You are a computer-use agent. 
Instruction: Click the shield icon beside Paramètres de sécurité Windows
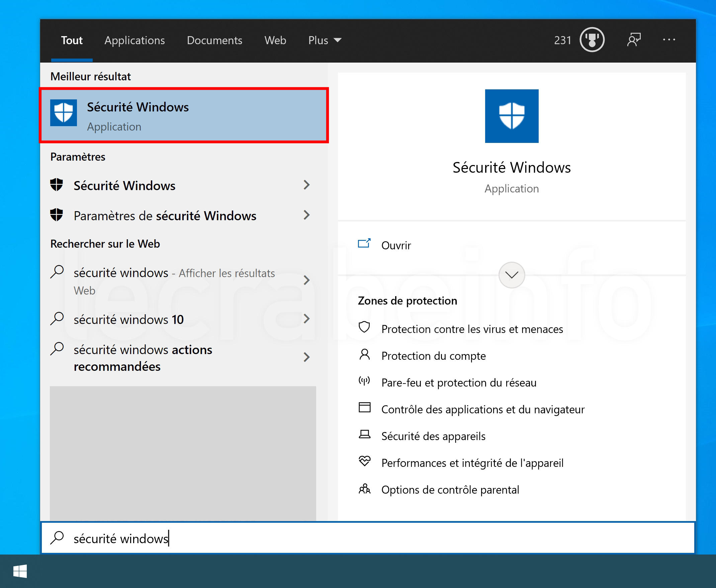[57, 215]
